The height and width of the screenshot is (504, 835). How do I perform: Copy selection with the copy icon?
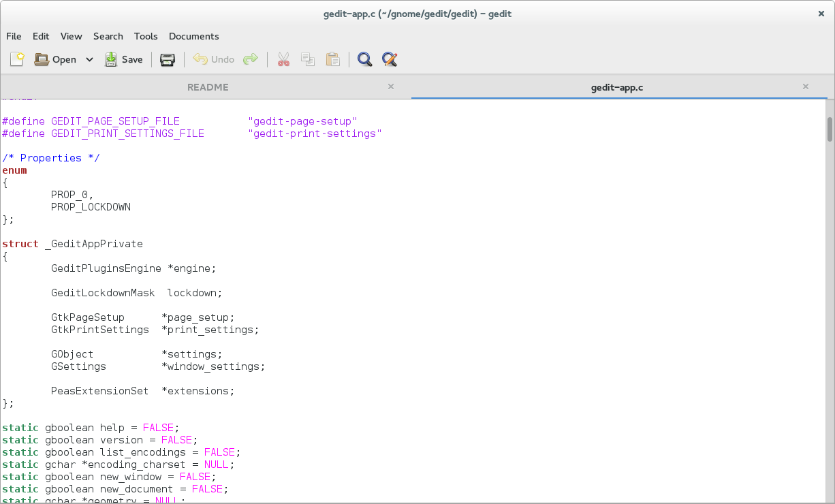click(308, 59)
